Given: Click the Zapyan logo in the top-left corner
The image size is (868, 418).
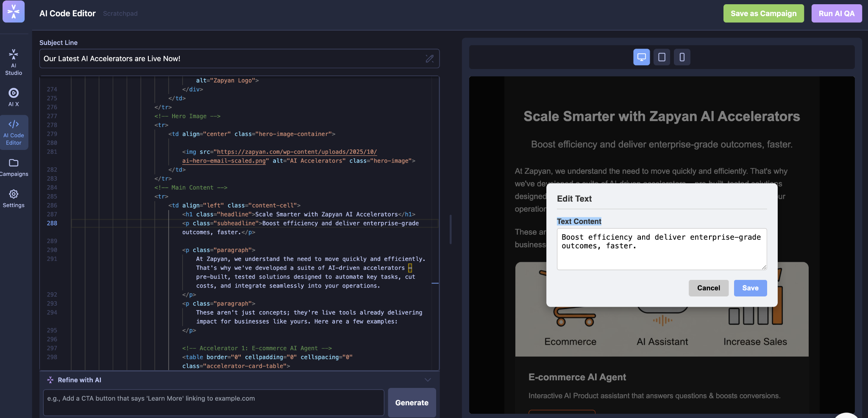Looking at the screenshot, I should 14,11.
